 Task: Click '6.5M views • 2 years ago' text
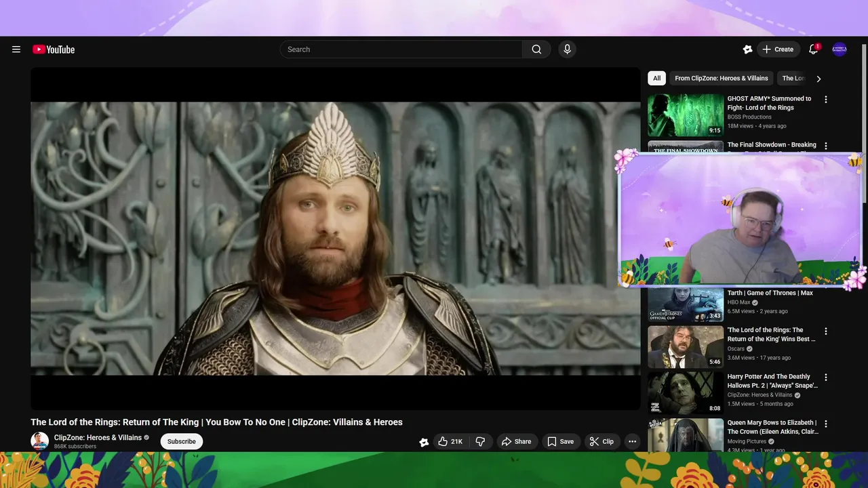(x=757, y=311)
